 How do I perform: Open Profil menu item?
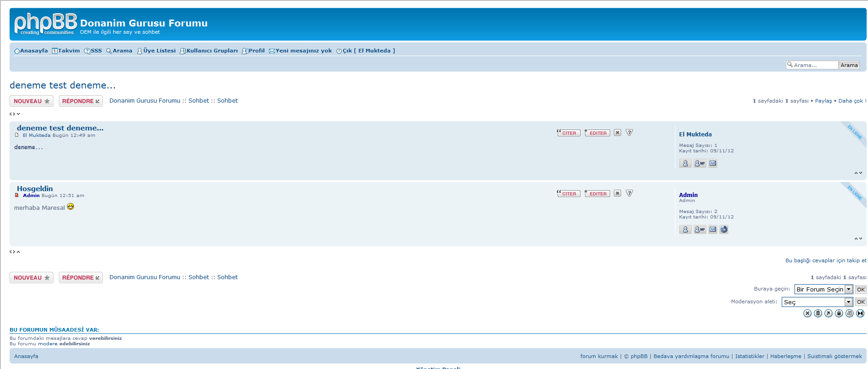click(x=253, y=51)
